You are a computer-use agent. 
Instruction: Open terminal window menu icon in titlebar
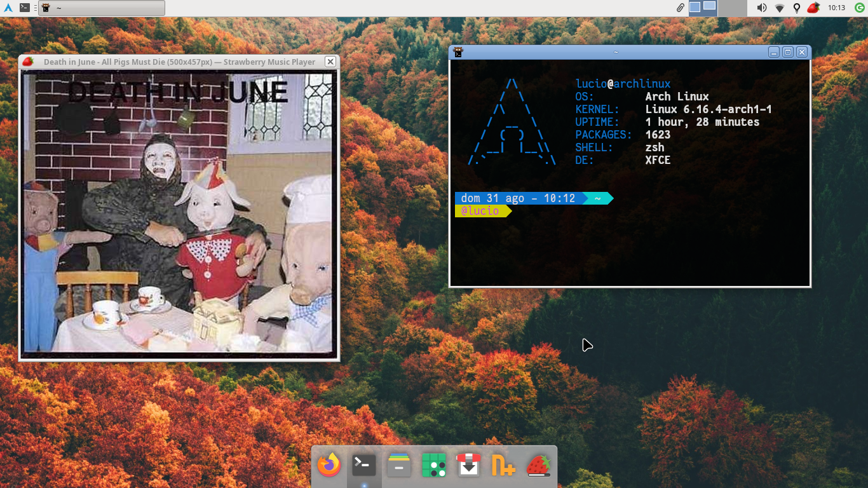click(458, 52)
